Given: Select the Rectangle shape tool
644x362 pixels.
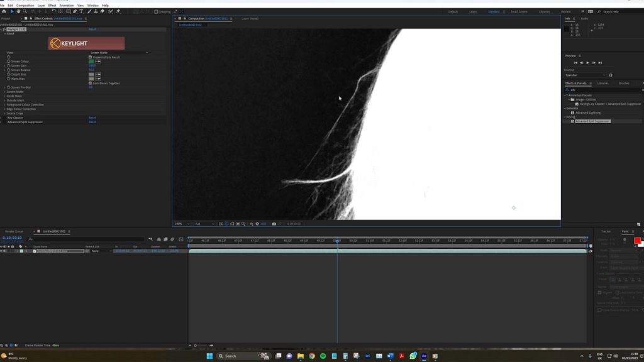Looking at the screenshot, I should 68,11.
